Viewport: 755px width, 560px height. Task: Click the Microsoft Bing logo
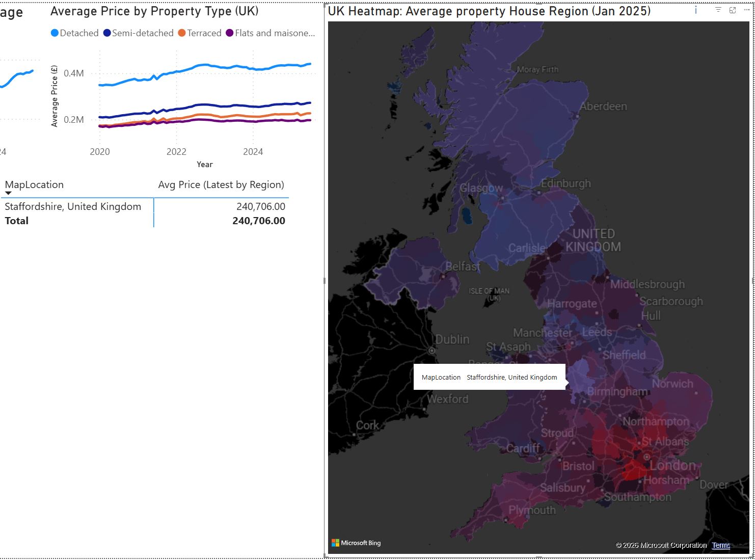(356, 543)
